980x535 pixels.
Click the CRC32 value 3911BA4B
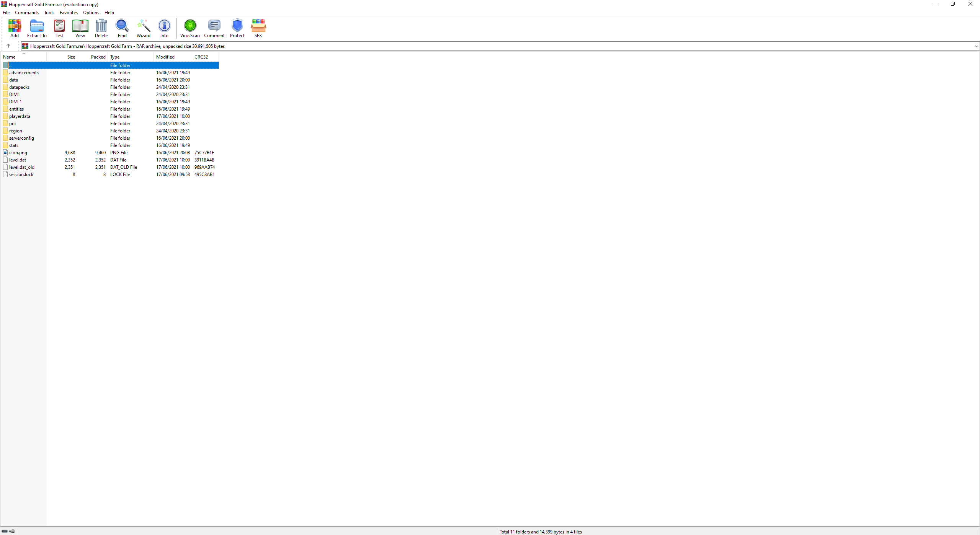click(x=204, y=160)
